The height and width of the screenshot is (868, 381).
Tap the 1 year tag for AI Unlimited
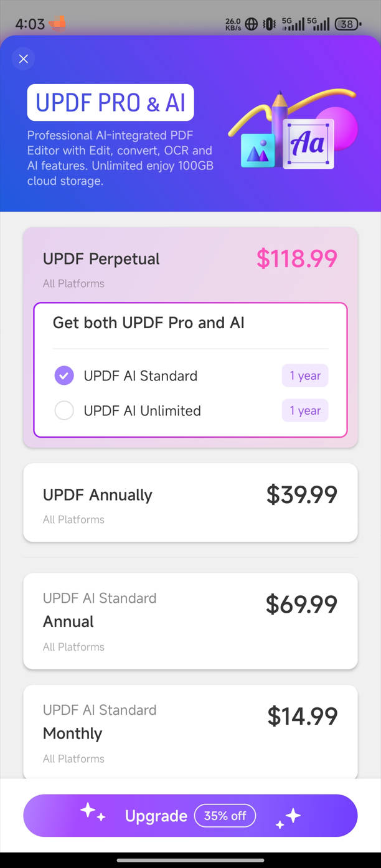tap(305, 410)
